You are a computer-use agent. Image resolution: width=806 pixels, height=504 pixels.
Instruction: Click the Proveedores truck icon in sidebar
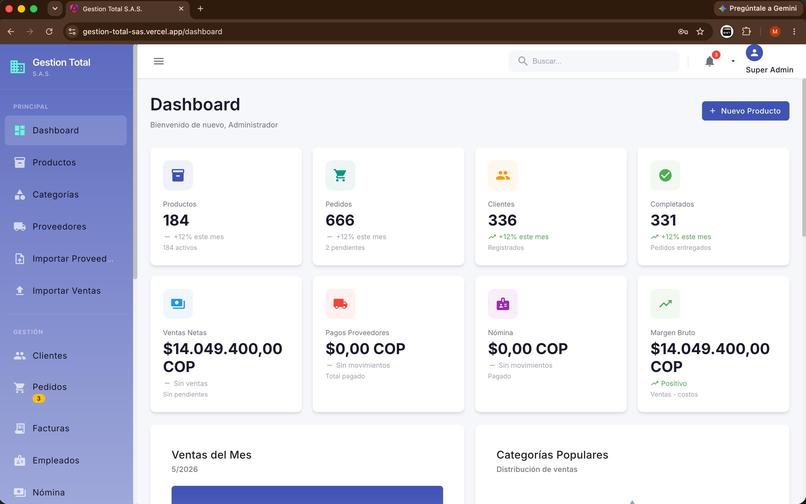pyautogui.click(x=20, y=227)
